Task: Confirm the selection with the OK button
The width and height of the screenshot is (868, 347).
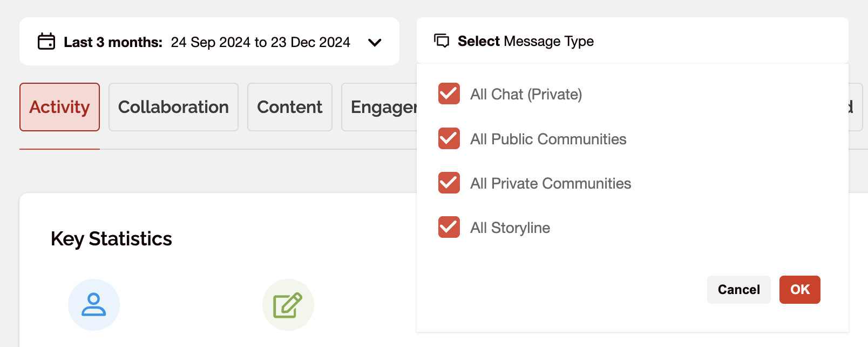Action: tap(800, 290)
